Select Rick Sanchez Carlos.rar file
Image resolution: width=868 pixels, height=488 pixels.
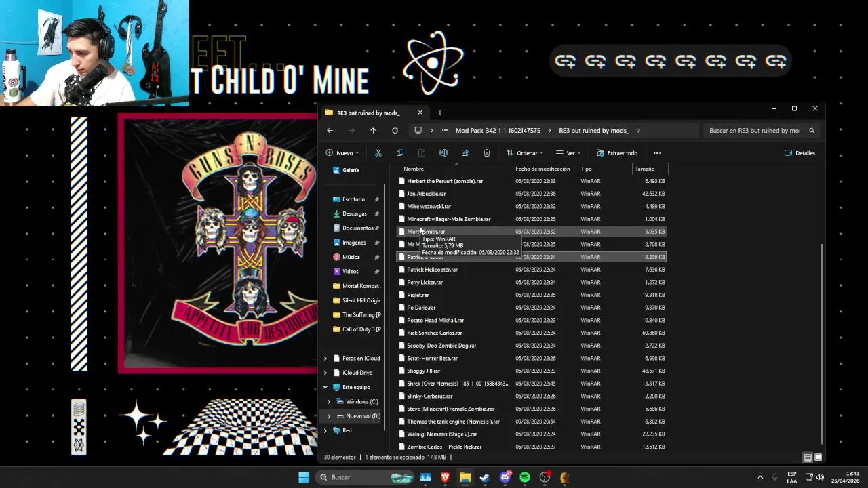click(x=531, y=333)
